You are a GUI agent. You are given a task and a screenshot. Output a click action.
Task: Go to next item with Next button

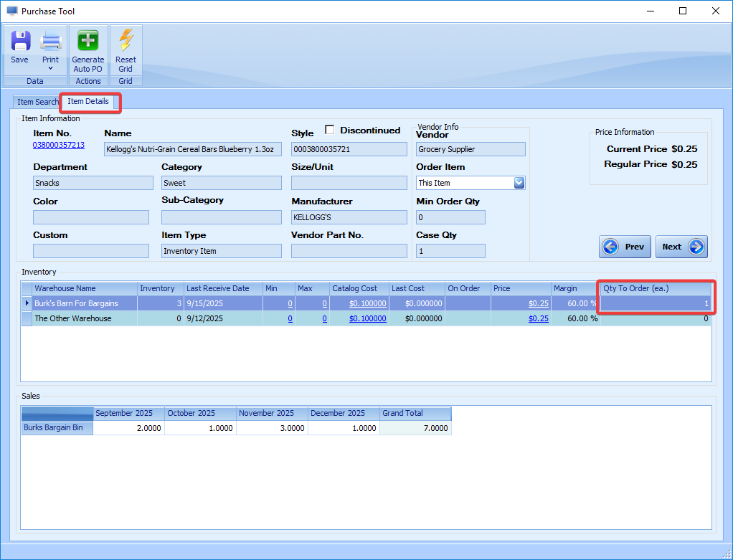tap(681, 247)
